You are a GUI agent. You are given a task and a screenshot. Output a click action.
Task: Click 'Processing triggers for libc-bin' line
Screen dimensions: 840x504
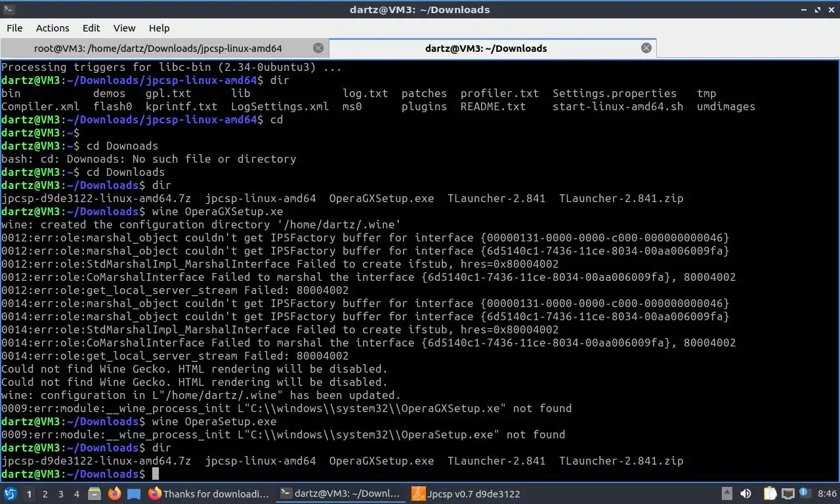coord(171,67)
